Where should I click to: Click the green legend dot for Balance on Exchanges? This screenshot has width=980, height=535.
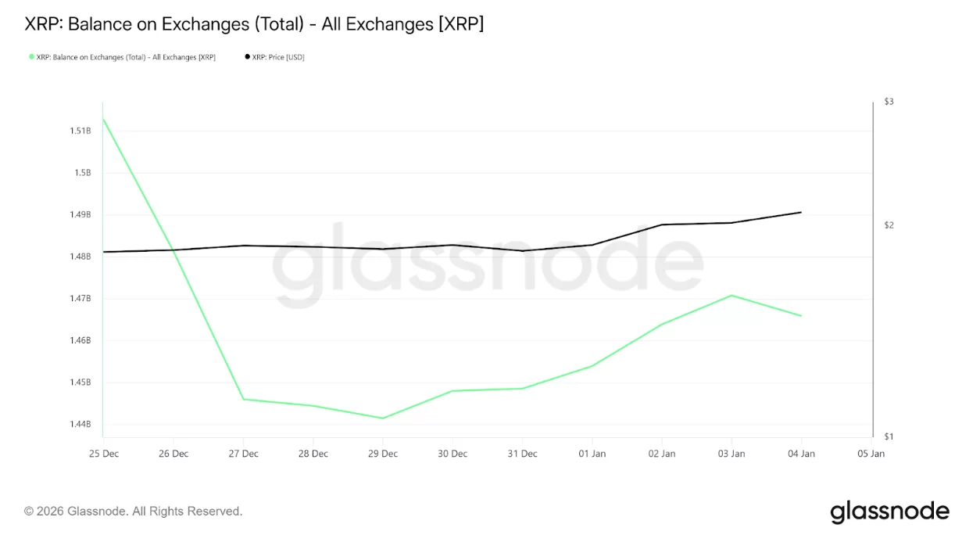(x=32, y=57)
